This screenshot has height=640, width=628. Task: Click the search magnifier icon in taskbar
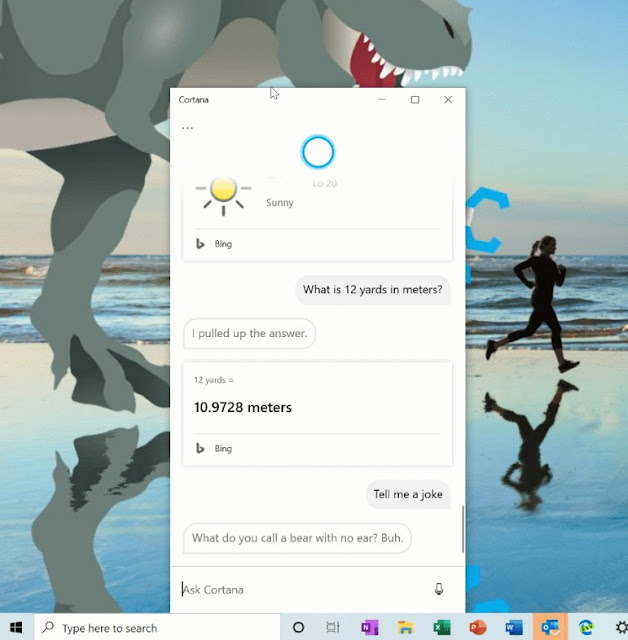click(48, 627)
